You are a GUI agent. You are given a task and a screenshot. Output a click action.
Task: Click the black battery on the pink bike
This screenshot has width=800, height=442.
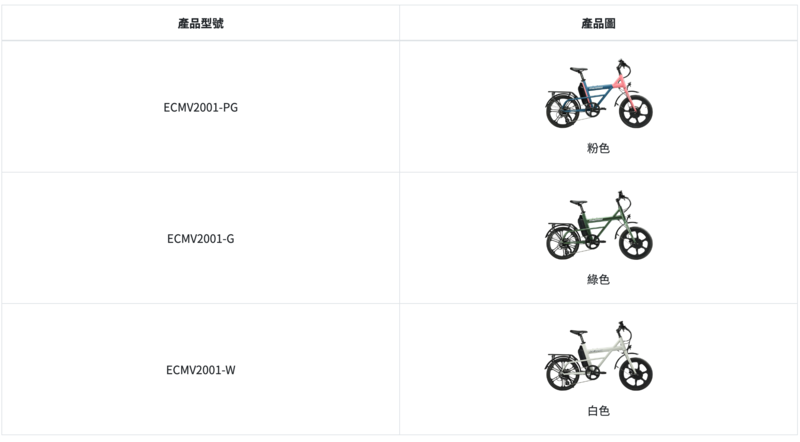pyautogui.click(x=584, y=94)
